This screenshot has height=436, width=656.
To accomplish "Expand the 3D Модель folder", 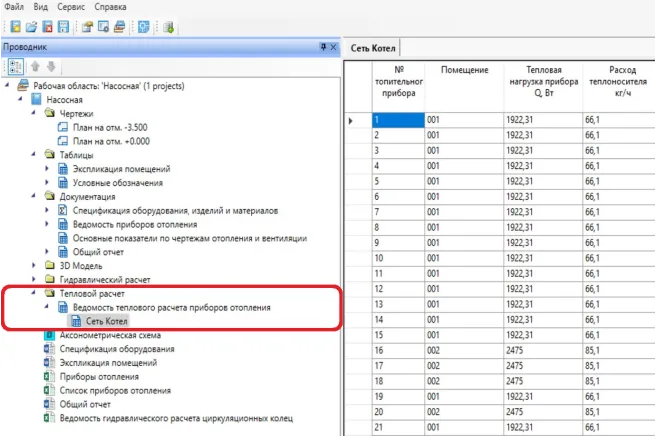I will [x=33, y=265].
